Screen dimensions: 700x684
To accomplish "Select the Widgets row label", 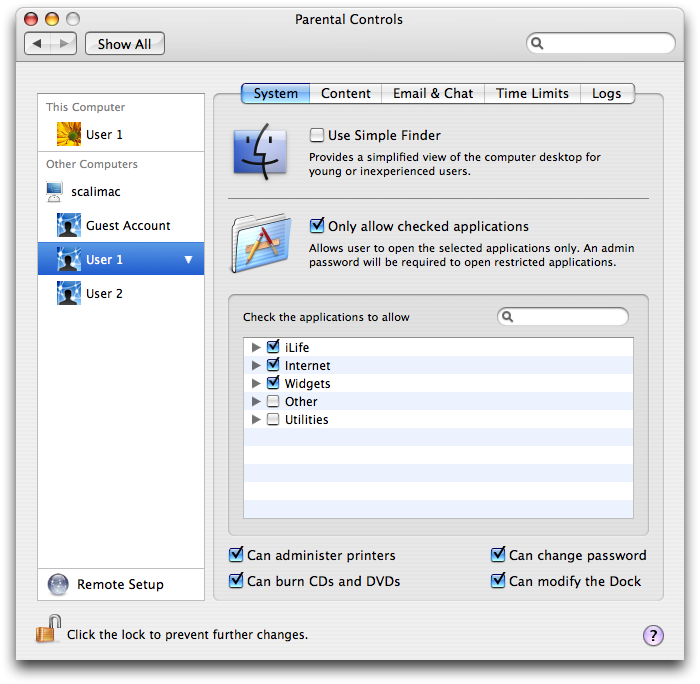I will pyautogui.click(x=308, y=384).
